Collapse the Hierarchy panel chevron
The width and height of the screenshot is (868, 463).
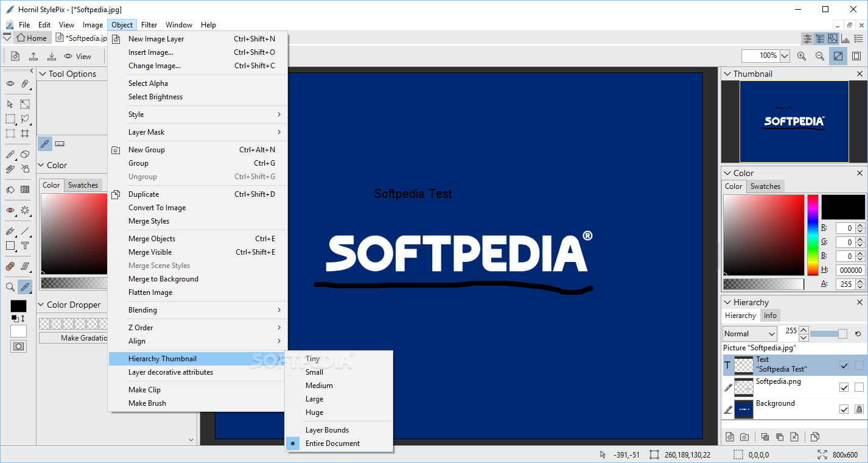(x=727, y=302)
